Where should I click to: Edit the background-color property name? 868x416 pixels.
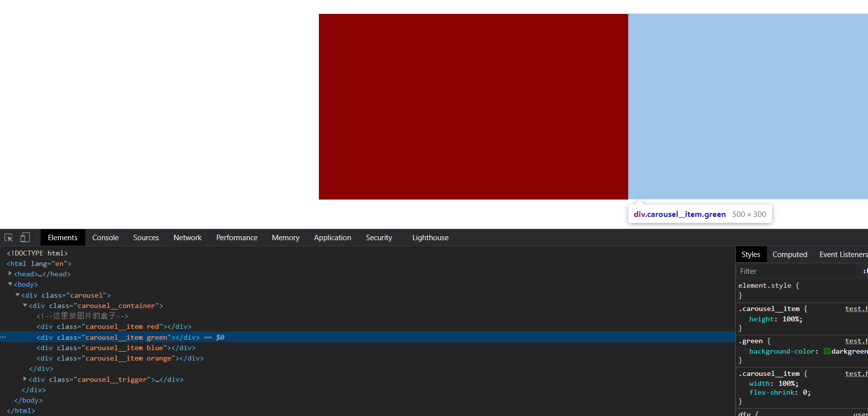tap(782, 351)
